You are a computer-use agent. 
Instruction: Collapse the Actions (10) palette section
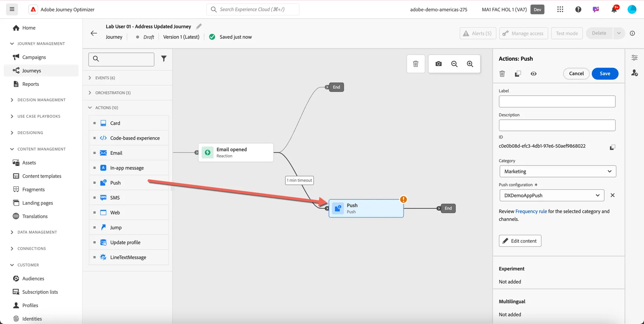(107, 108)
